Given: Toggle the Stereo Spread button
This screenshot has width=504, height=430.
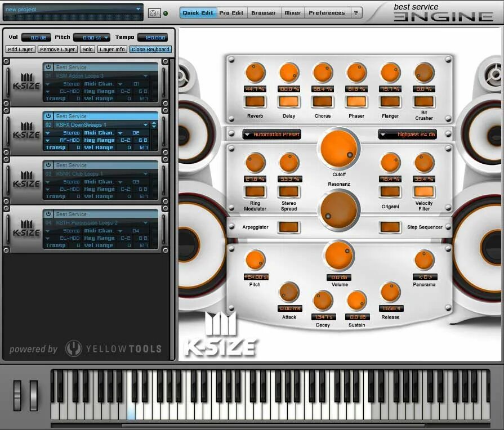Looking at the screenshot, I should 289,192.
